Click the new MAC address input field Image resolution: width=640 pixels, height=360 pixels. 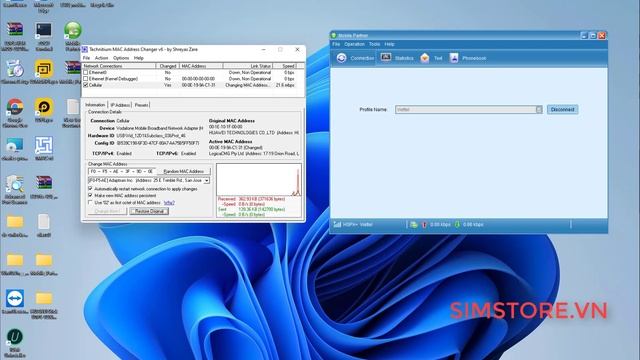tap(122, 171)
